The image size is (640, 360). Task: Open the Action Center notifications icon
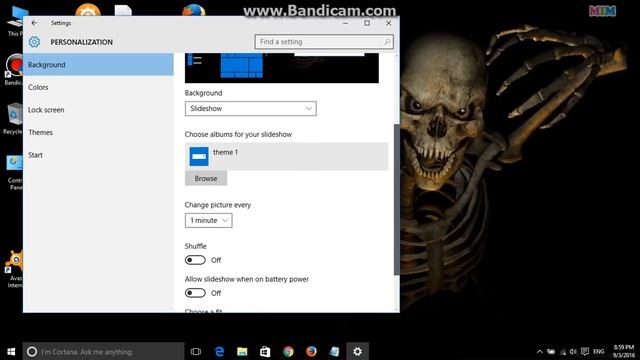tap(585, 351)
